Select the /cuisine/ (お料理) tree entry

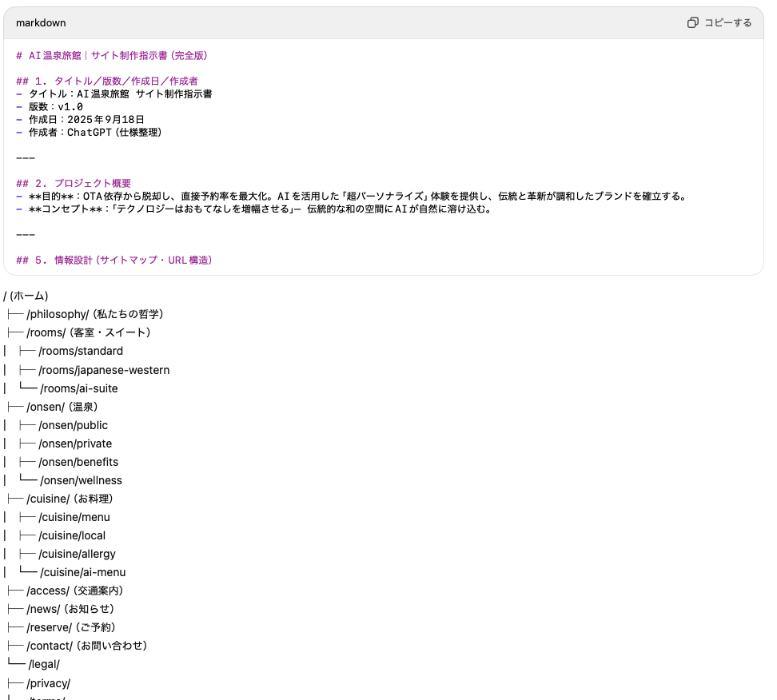(x=70, y=499)
